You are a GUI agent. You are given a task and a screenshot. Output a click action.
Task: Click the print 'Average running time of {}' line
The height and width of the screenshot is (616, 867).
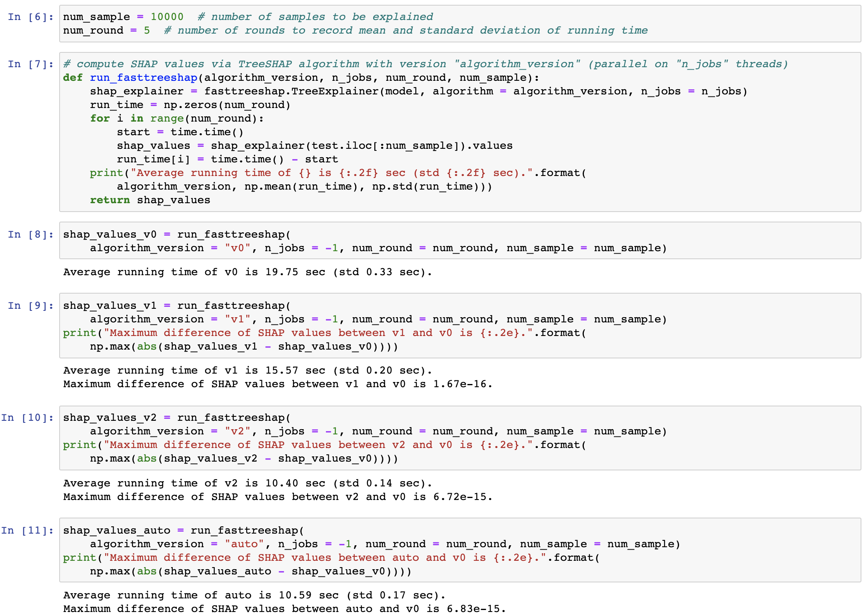point(338,173)
